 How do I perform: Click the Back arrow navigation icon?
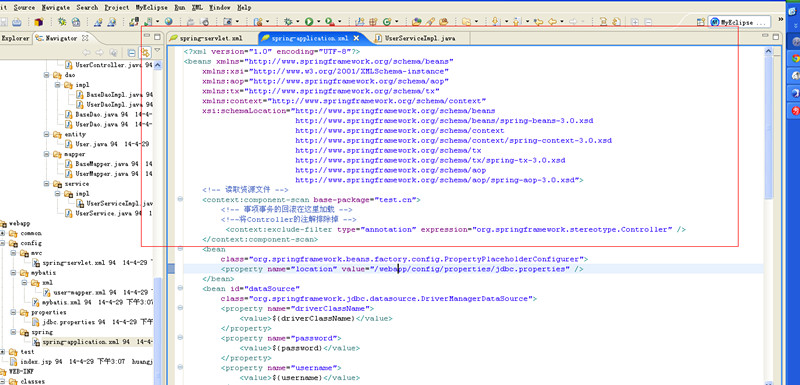pos(553,21)
